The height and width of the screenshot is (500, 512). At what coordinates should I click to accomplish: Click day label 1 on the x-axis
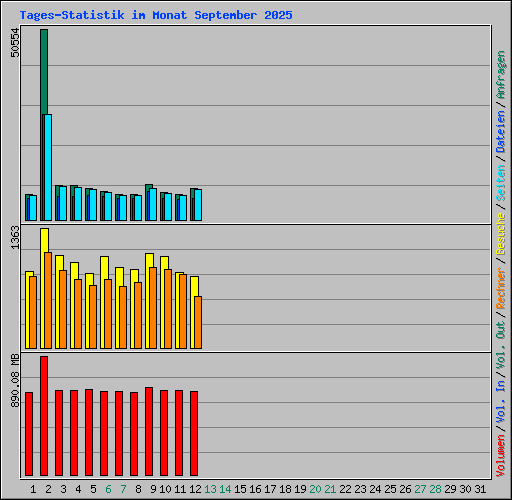[x=33, y=489]
